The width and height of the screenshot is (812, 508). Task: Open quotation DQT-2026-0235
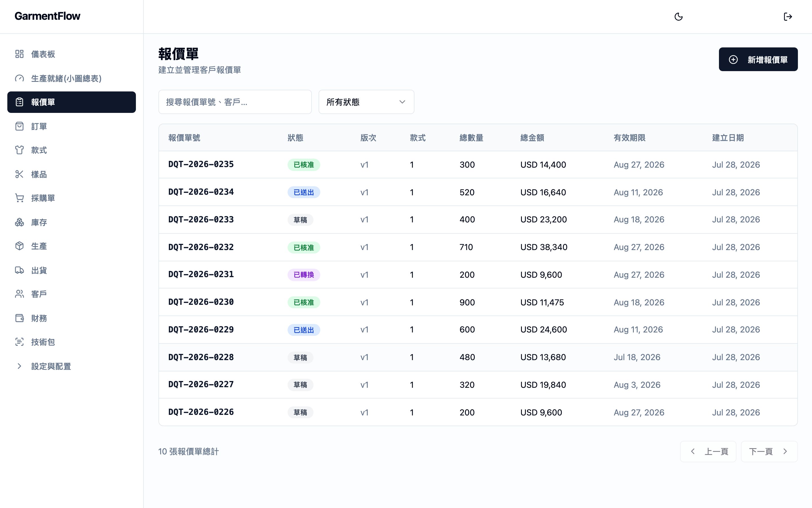coord(201,164)
